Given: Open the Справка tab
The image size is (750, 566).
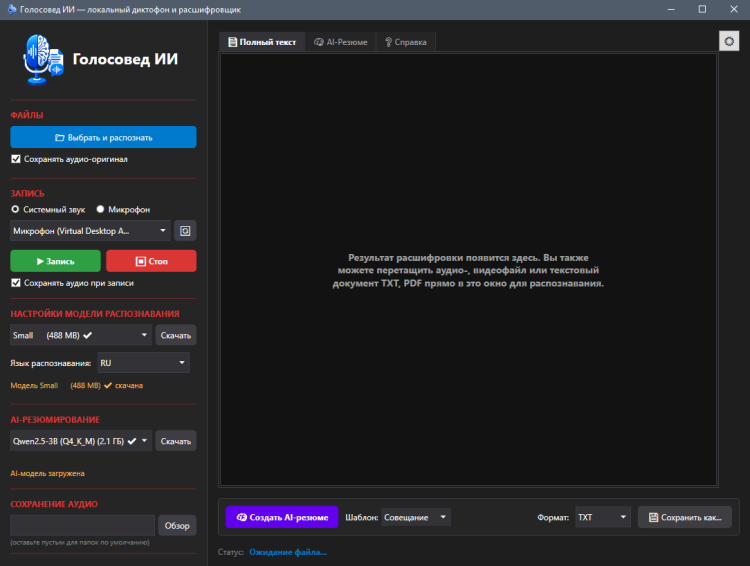Looking at the screenshot, I should tap(406, 42).
